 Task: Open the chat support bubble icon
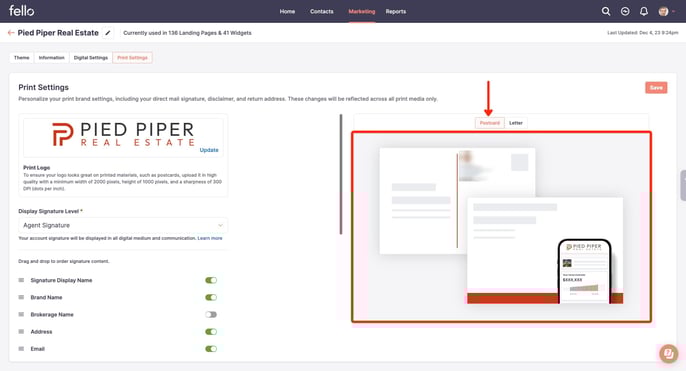tap(668, 354)
